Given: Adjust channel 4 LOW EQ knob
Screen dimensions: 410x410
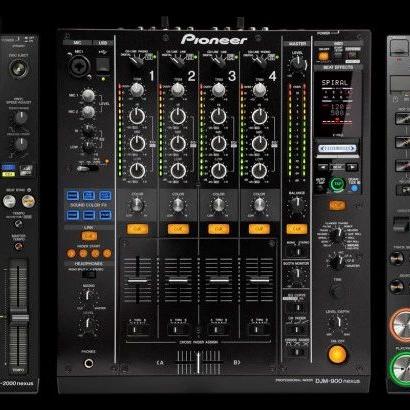Looking at the screenshot, I should pos(259,171).
